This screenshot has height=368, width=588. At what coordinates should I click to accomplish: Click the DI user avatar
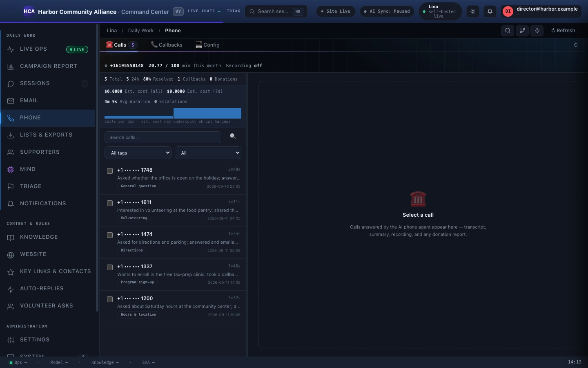pos(508,11)
